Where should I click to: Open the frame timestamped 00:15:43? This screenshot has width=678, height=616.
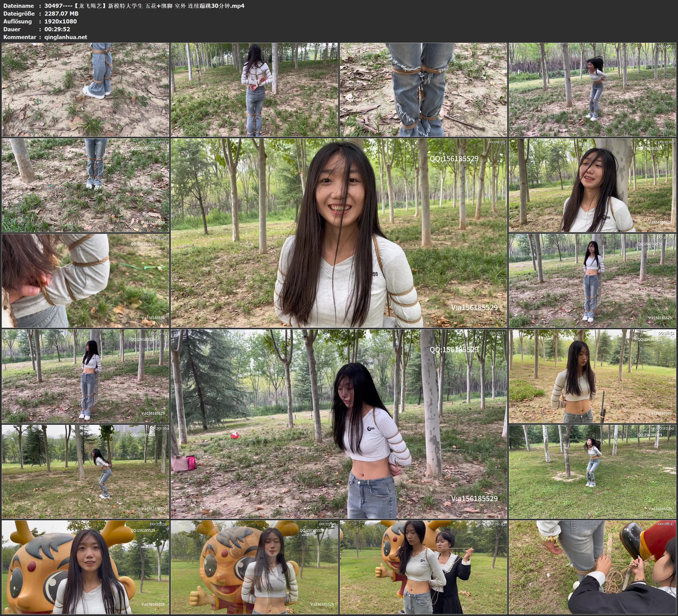(85, 376)
